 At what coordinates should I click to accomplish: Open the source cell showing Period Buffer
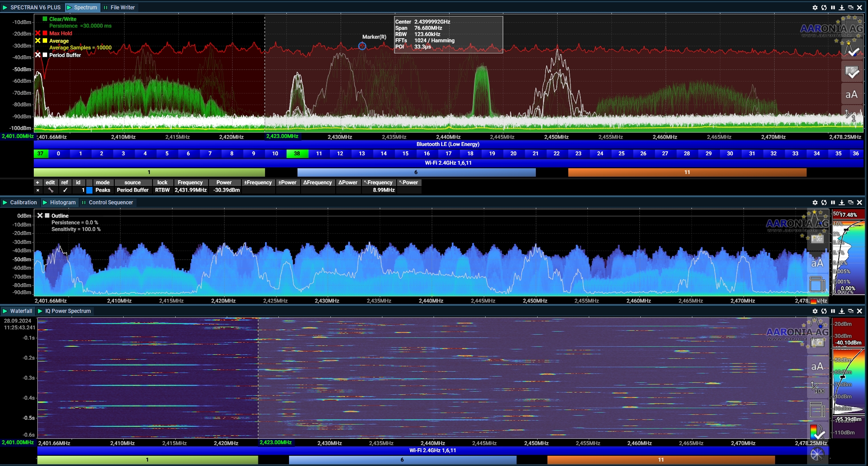(x=133, y=190)
